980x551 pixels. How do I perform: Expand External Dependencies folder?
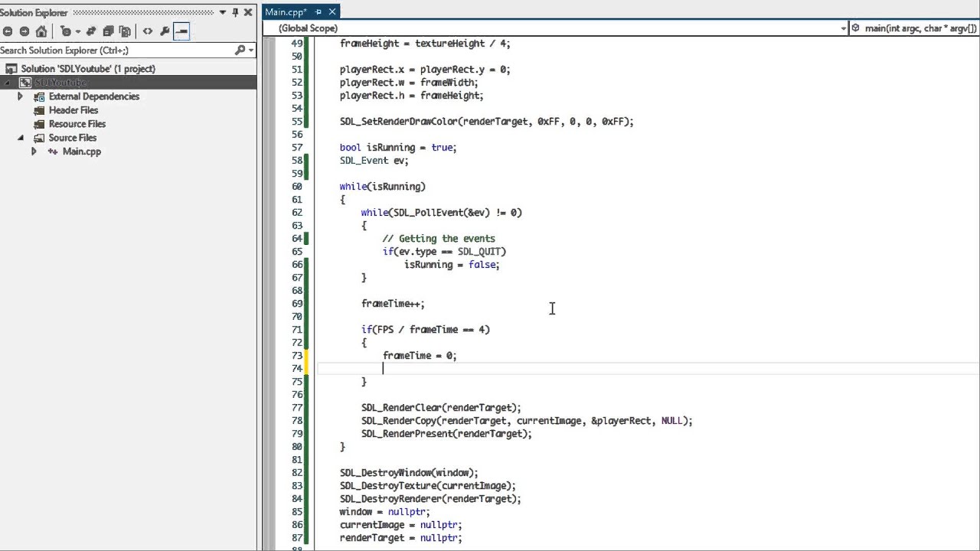pos(21,96)
